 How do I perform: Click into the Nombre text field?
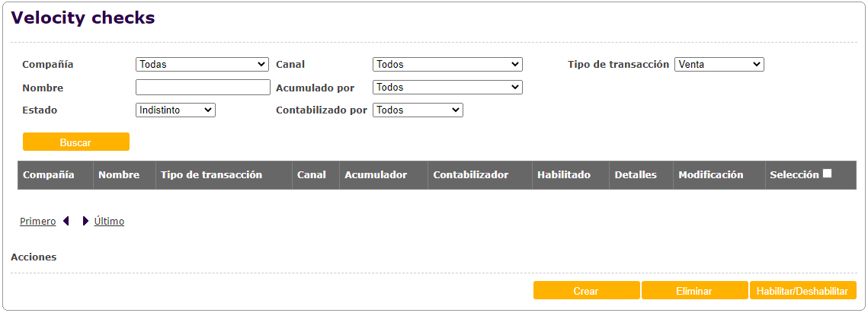point(203,88)
